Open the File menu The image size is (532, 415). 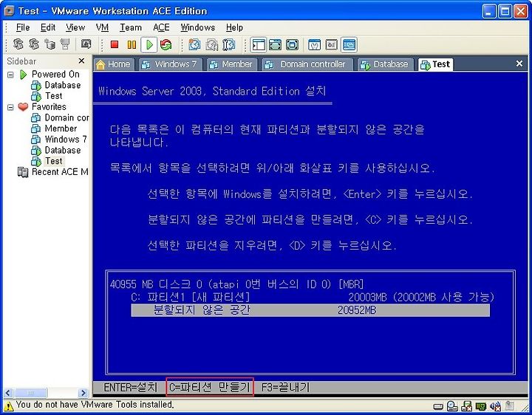pyautogui.click(x=23, y=27)
